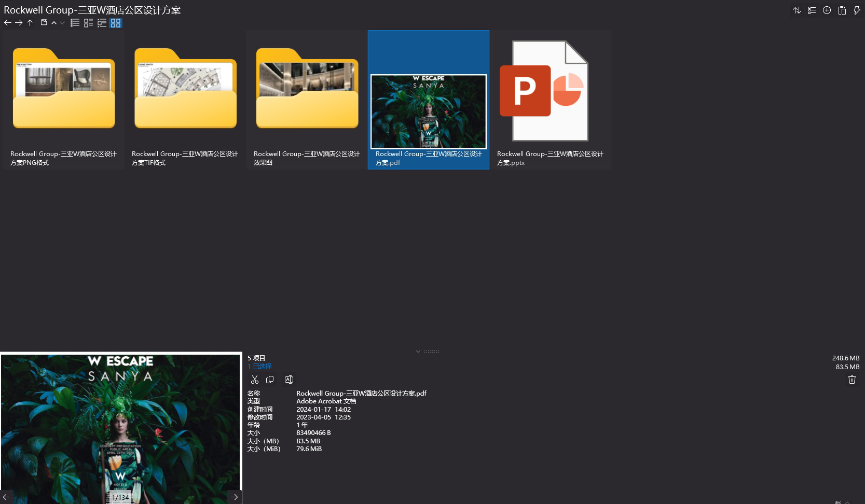Collapse the preview panel with chevron
This screenshot has height=504, width=865.
418,351
